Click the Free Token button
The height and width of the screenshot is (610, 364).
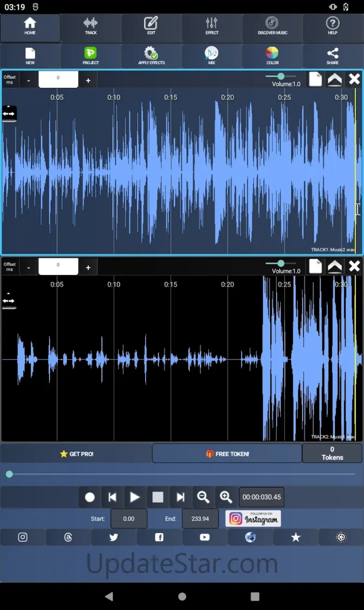coord(227,454)
